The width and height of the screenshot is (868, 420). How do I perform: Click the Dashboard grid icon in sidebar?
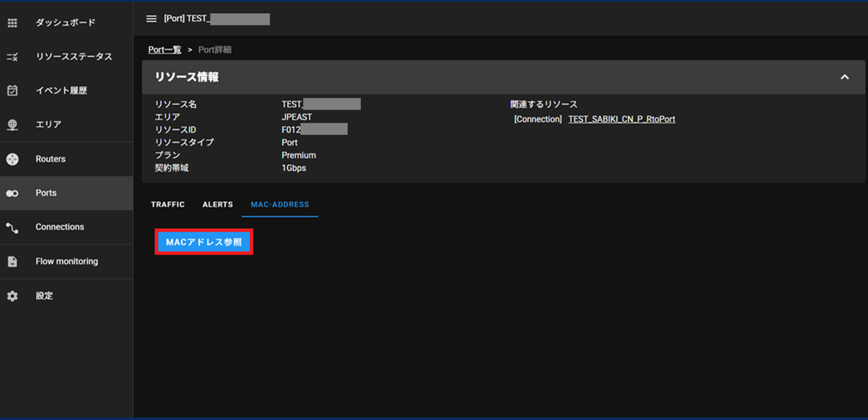click(12, 23)
